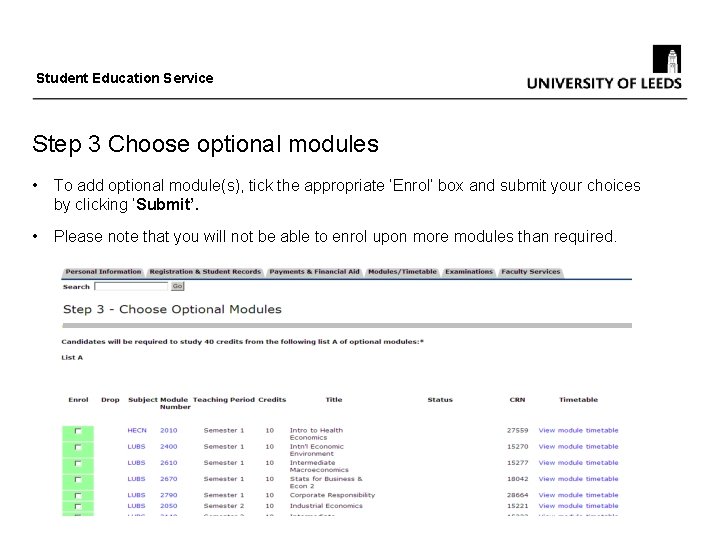
Task: Check Enrol box for Stats for Business & Econ 2
Action: tap(78, 480)
